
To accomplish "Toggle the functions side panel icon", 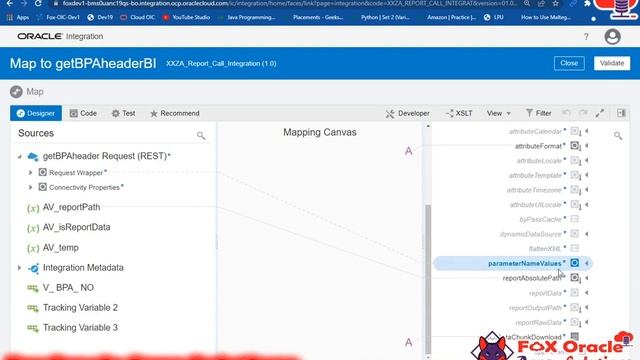I will pos(621,113).
